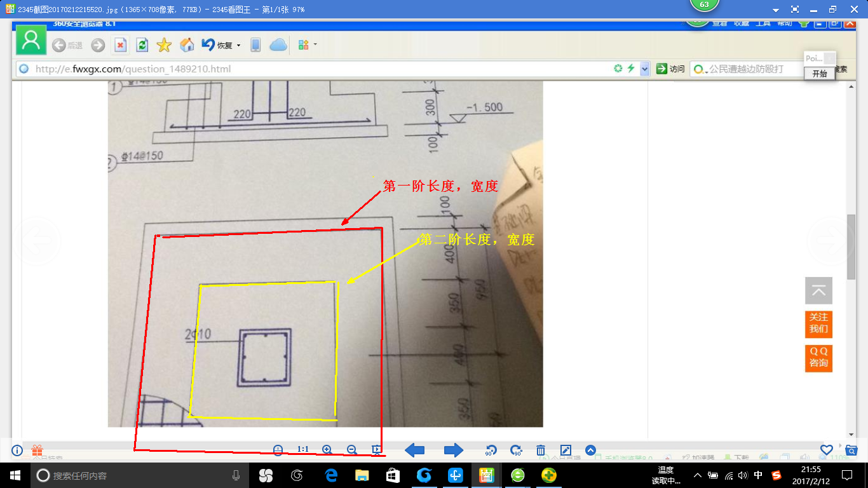Viewport: 868px width, 488px height.
Task: Click the browser forward button
Action: 98,45
